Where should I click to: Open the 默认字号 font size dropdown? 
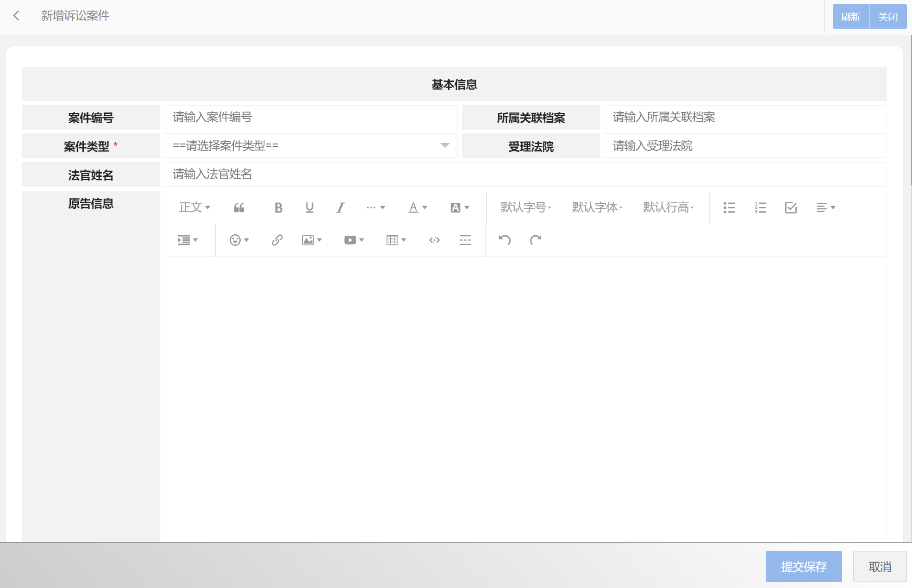point(525,207)
